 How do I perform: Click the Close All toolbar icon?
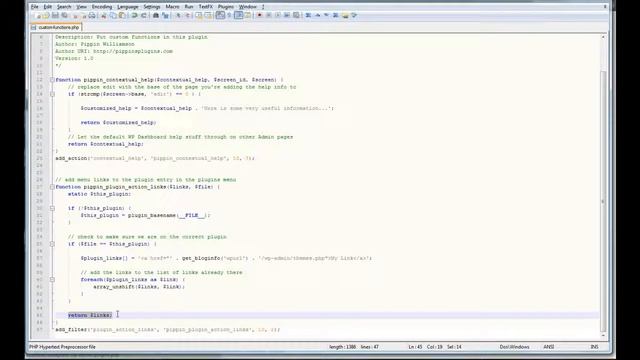pos(84,16)
